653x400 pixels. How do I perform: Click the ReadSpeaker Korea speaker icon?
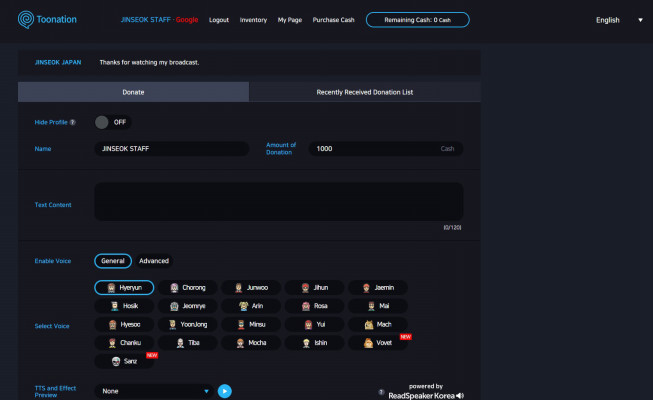pyautogui.click(x=460, y=395)
